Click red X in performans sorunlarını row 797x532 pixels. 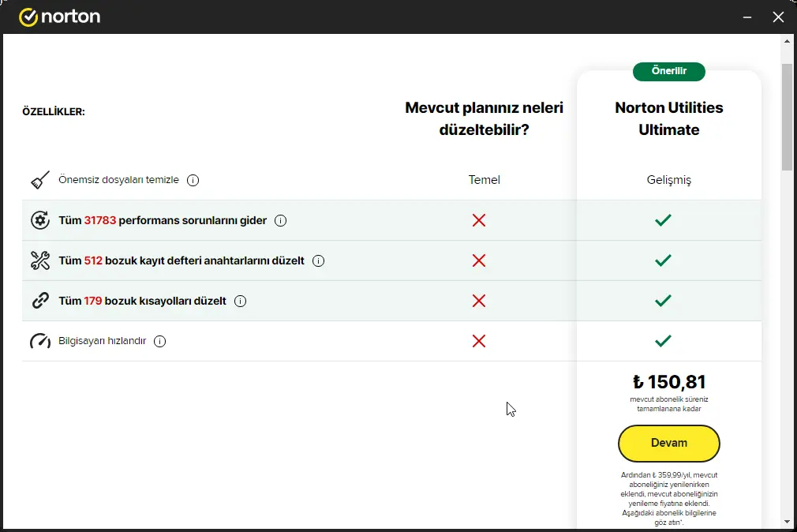tap(479, 220)
